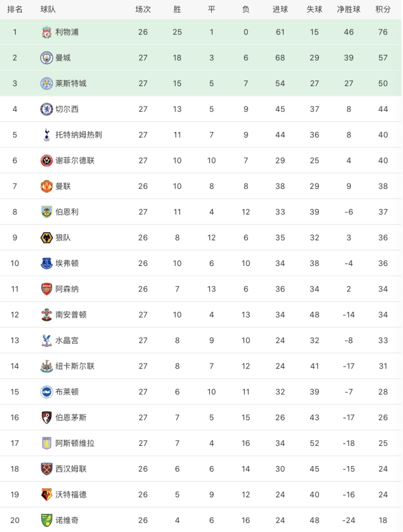The width and height of the screenshot is (403, 532).
Task: Click the Liverpool club crest icon
Action: (46, 32)
